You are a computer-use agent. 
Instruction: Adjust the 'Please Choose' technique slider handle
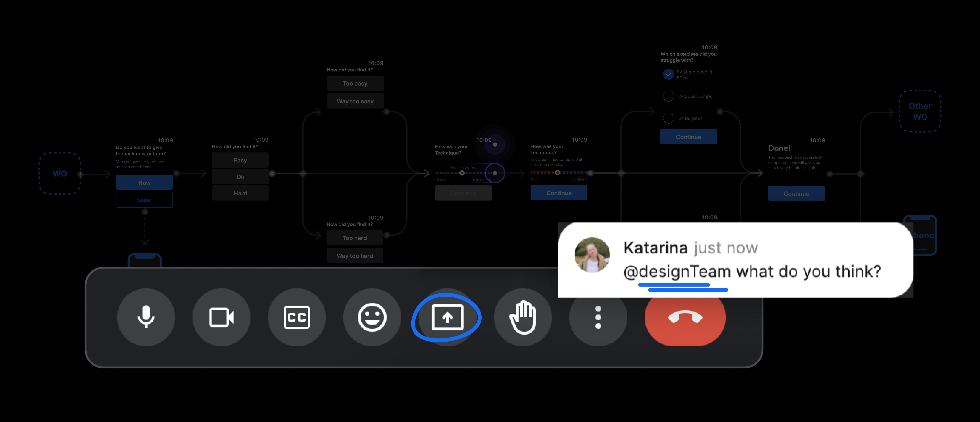pyautogui.click(x=462, y=173)
